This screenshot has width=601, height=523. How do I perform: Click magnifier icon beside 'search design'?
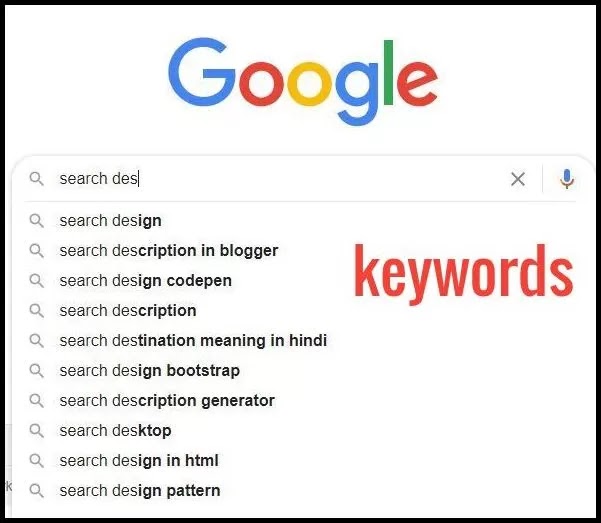click(36, 221)
